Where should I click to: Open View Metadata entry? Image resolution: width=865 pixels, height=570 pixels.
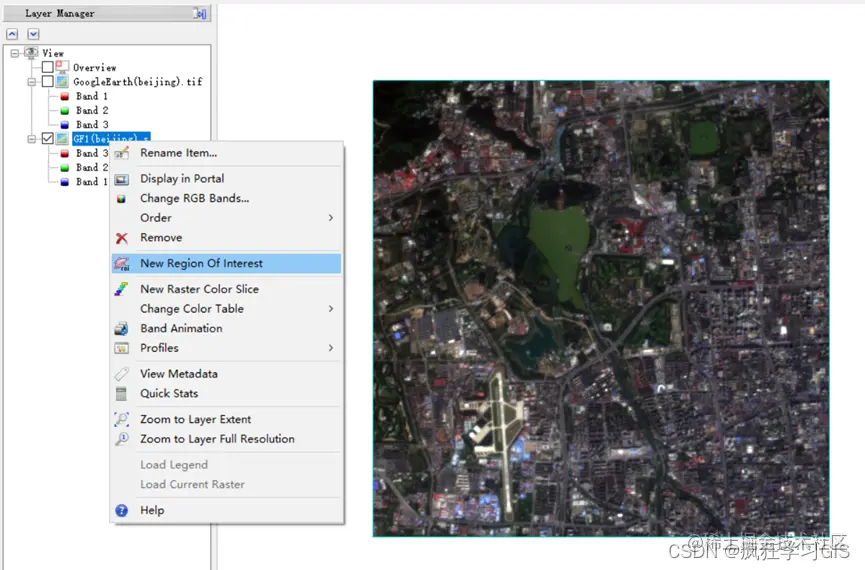(x=226, y=374)
